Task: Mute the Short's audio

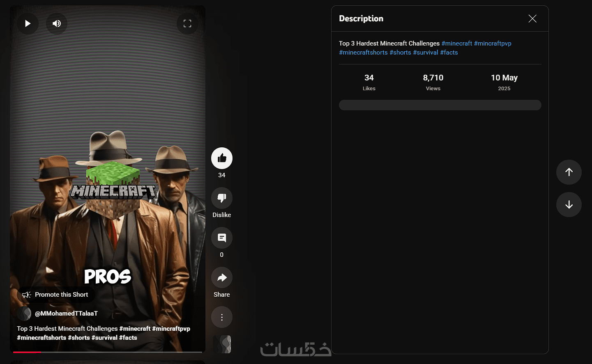Action: 57,23
